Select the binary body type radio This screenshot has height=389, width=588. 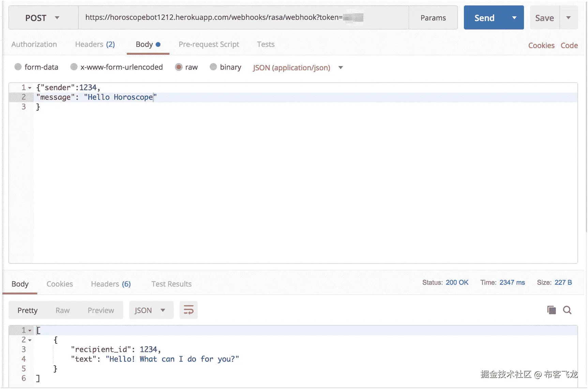pyautogui.click(x=213, y=67)
